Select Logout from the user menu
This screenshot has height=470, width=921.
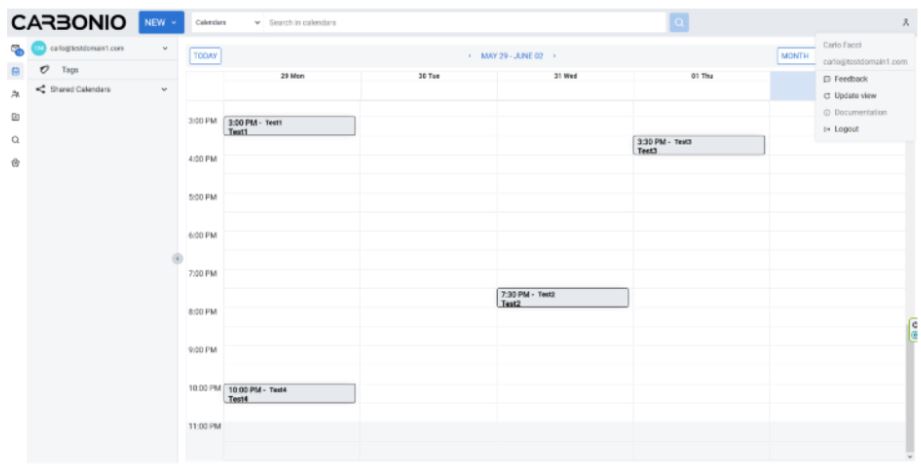(x=841, y=129)
